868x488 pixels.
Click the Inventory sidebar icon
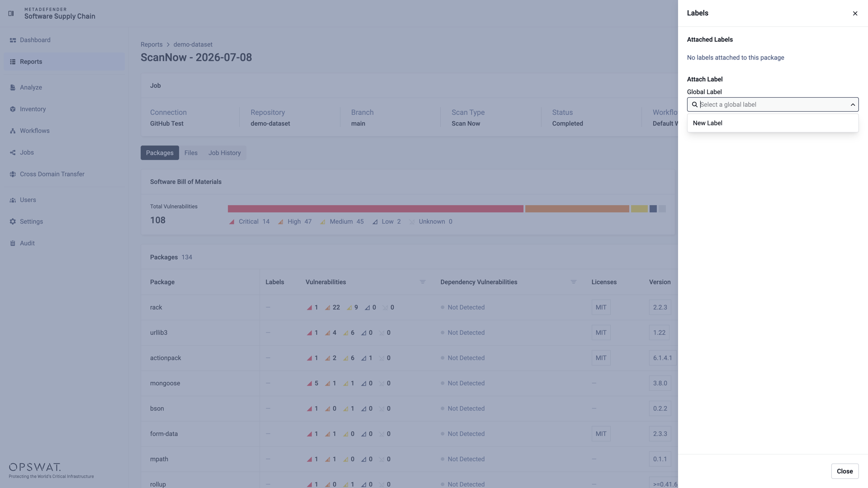(13, 109)
